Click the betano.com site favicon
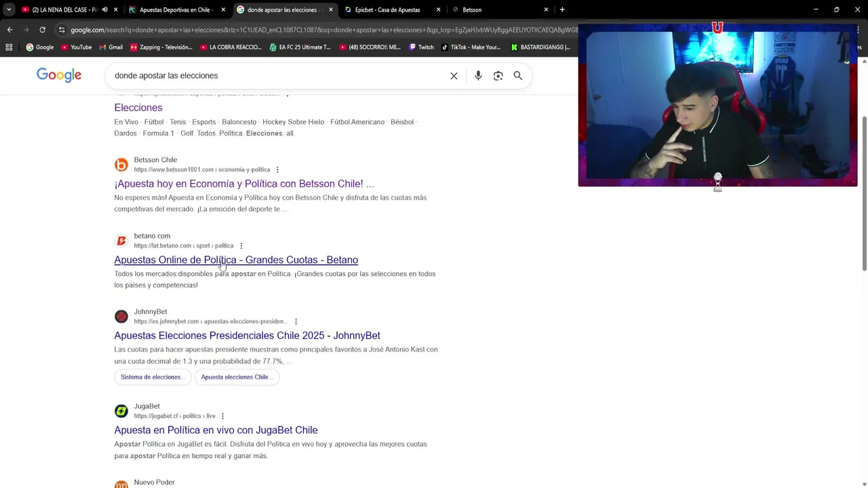 121,241
